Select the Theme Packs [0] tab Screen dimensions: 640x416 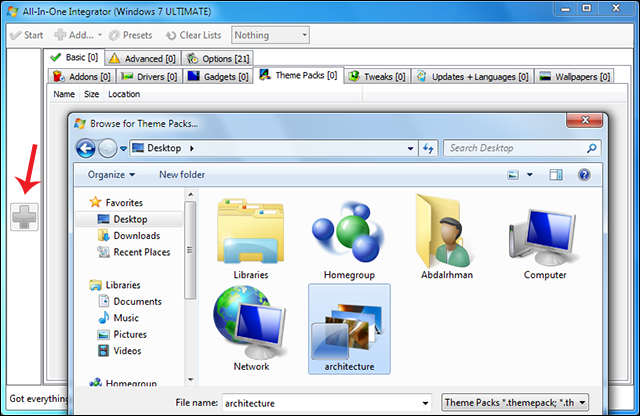click(x=298, y=75)
